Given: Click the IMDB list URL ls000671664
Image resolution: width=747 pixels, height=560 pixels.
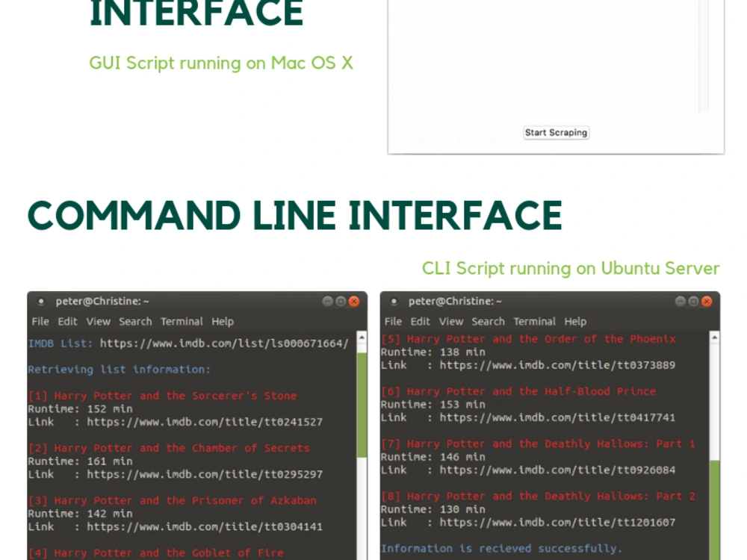Looking at the screenshot, I should pos(224,343).
